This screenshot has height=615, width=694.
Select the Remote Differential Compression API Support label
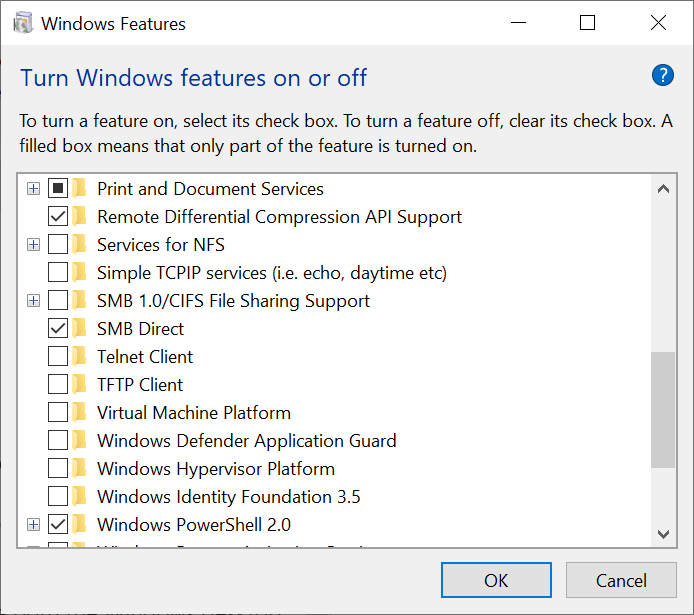(279, 216)
